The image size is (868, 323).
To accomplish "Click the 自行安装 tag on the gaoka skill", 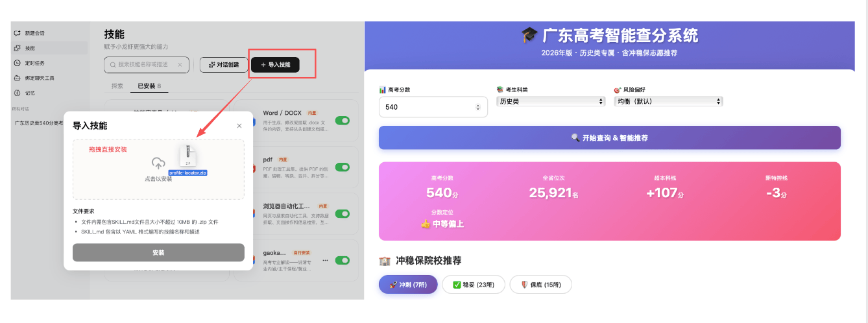I will (302, 252).
